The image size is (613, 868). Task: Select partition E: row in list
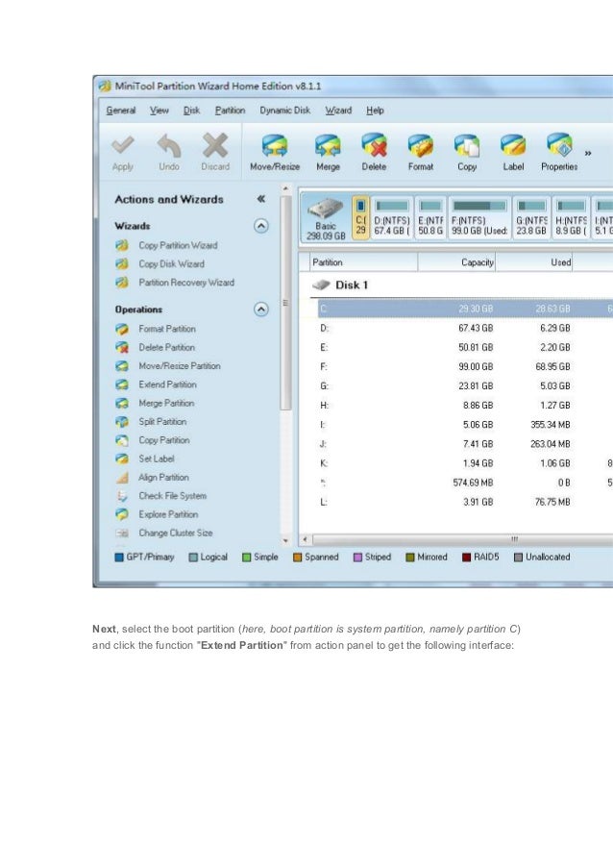(465, 348)
